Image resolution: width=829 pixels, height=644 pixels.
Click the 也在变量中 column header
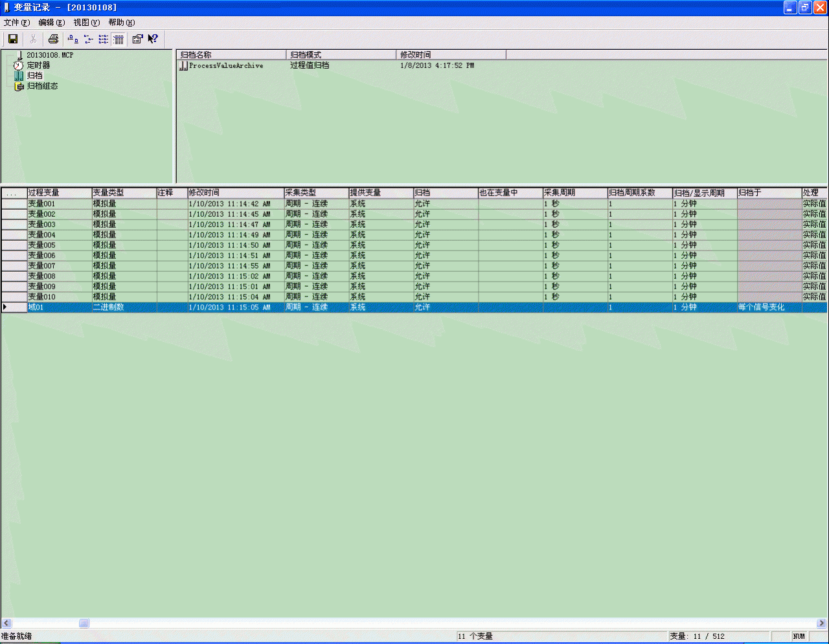[x=510, y=192]
